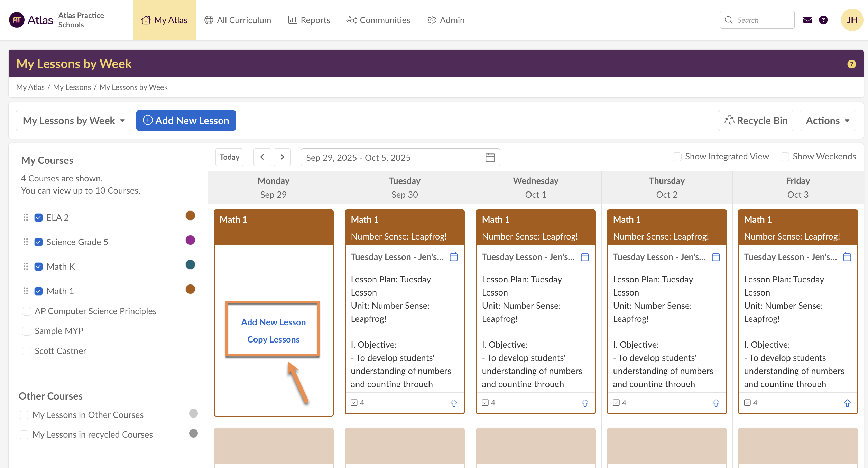
Task: Click Copy Lessons link in Monday column
Action: [x=273, y=339]
